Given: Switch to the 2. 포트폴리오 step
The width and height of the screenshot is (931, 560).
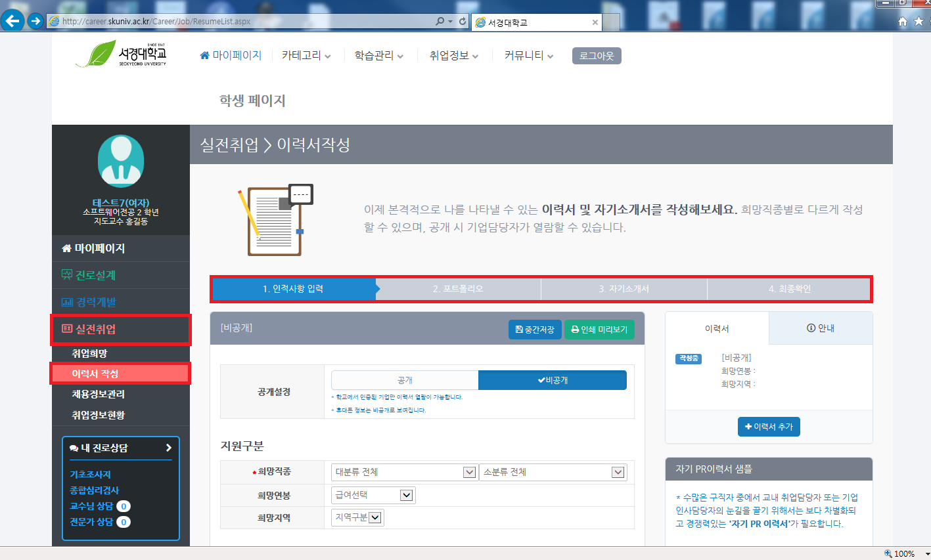Looking at the screenshot, I should coord(459,289).
